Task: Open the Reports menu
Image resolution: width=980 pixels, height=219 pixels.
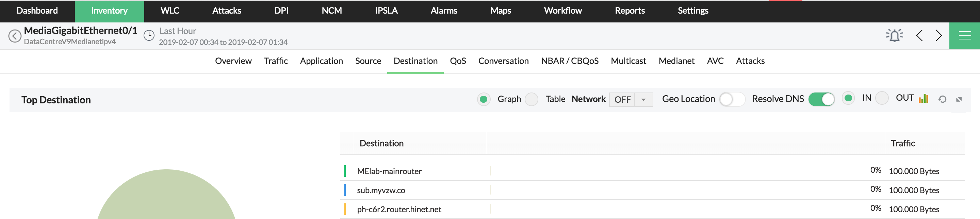Action: pyautogui.click(x=629, y=11)
